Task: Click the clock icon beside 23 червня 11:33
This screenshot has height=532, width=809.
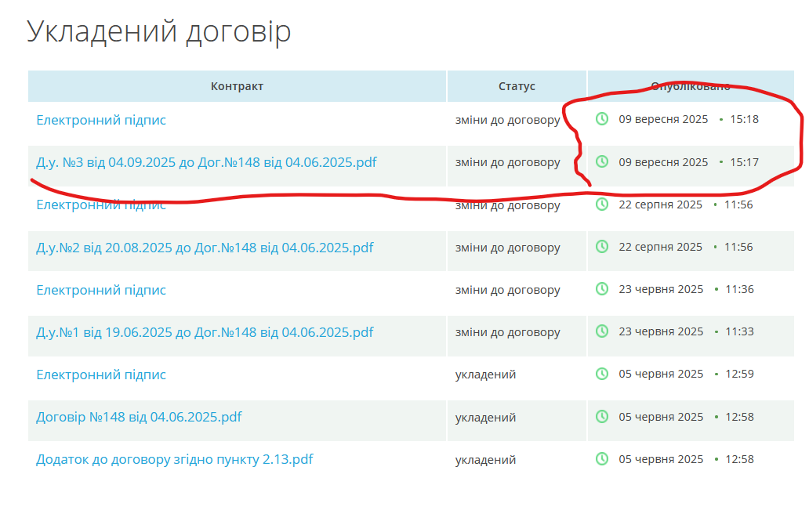Action: pos(602,331)
